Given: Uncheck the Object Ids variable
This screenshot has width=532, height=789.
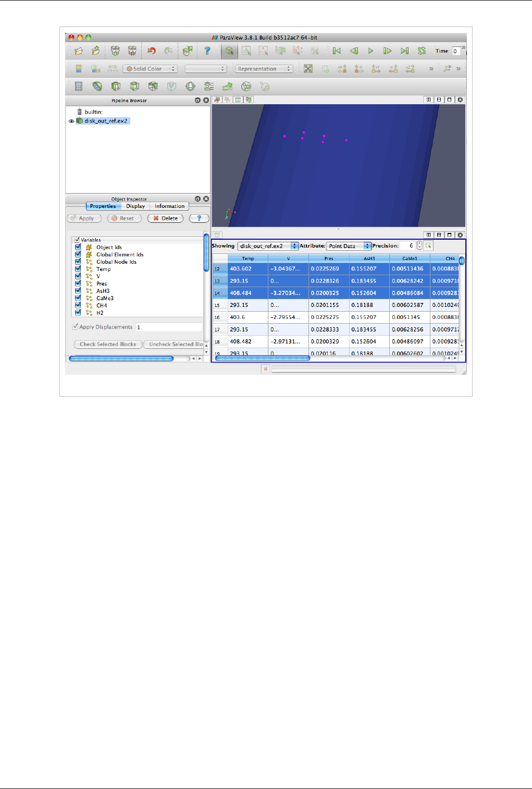Looking at the screenshot, I should (x=78, y=247).
